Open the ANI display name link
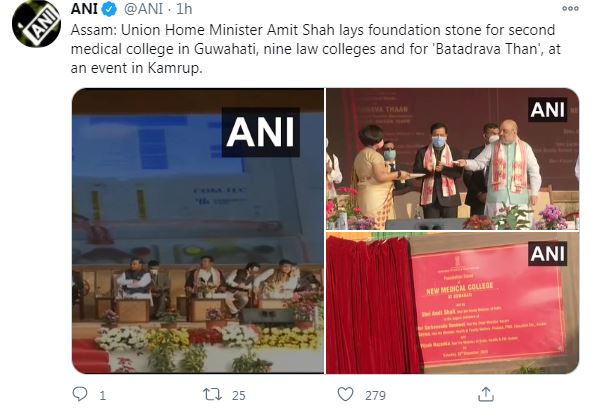The width and height of the screenshot is (594, 414). (84, 9)
